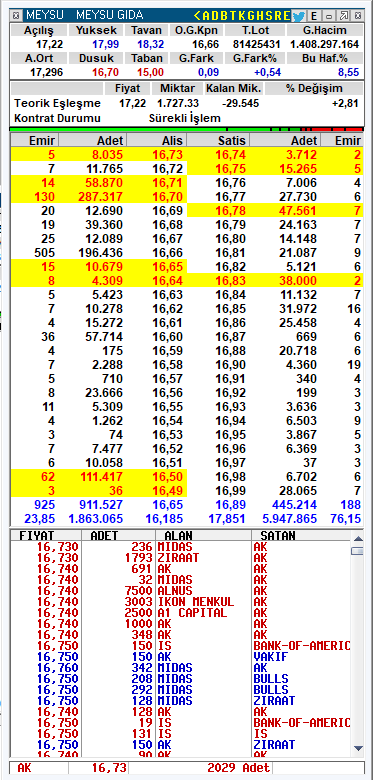
Task: Click the left arrow before the letter shortcuts
Action: pyautogui.click(x=197, y=15)
